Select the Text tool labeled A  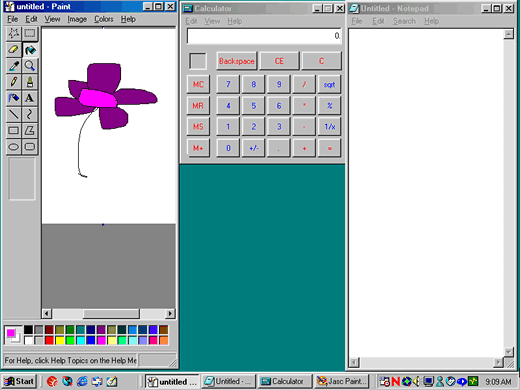[x=30, y=98]
